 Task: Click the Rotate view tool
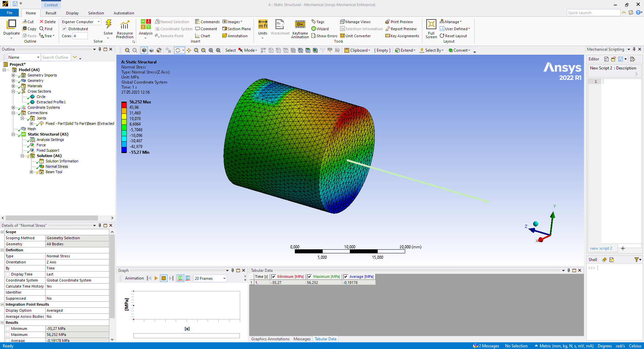coord(178,50)
